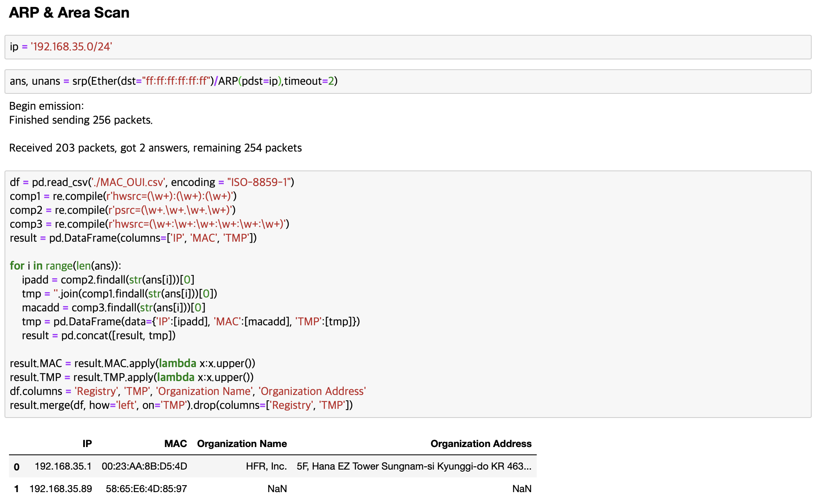The height and width of the screenshot is (504, 817).
Task: Click the MAC address 00:23:AA:8B:D5:4D cell
Action: [x=144, y=466]
